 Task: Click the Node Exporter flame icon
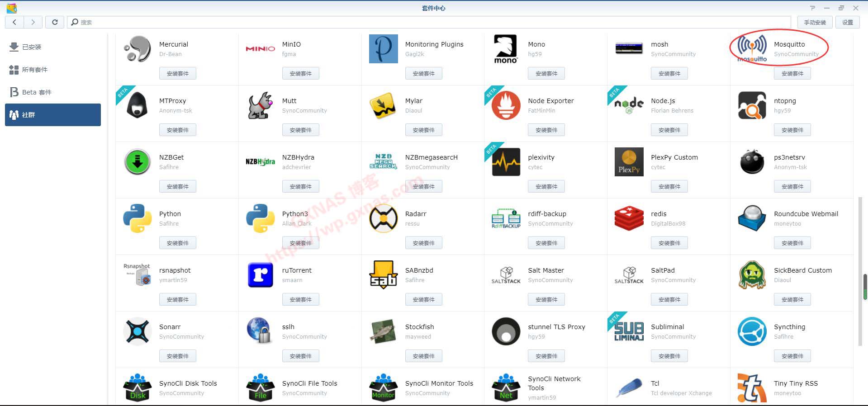pos(506,105)
